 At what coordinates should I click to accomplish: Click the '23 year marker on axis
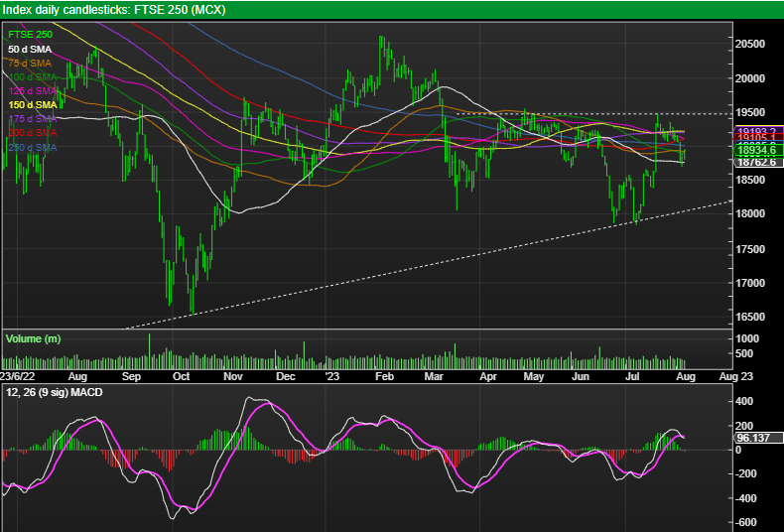332,376
